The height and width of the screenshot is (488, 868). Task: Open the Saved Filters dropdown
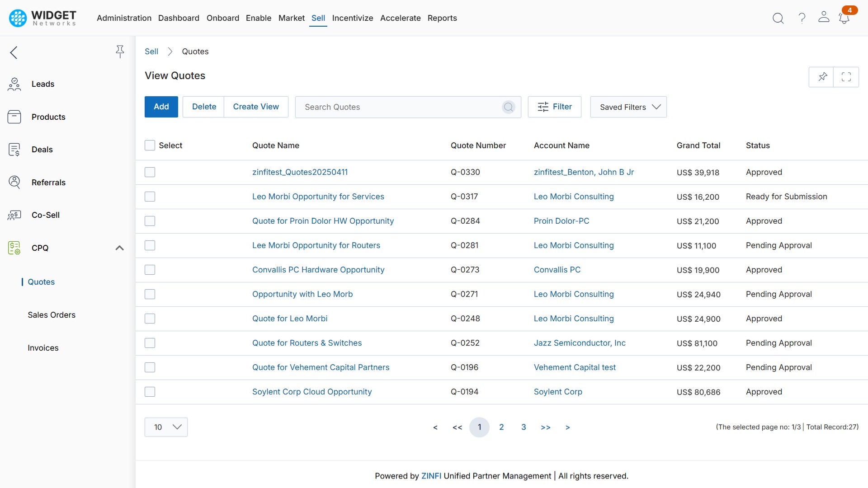tap(628, 107)
